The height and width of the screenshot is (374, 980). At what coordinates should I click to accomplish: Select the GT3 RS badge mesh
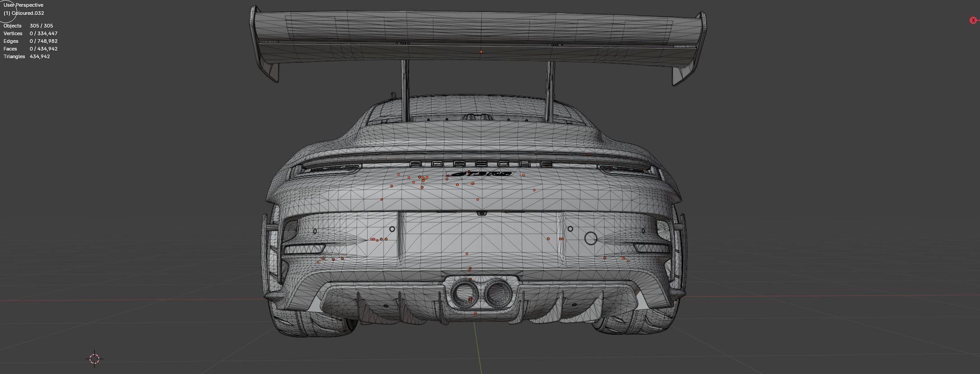[x=481, y=174]
